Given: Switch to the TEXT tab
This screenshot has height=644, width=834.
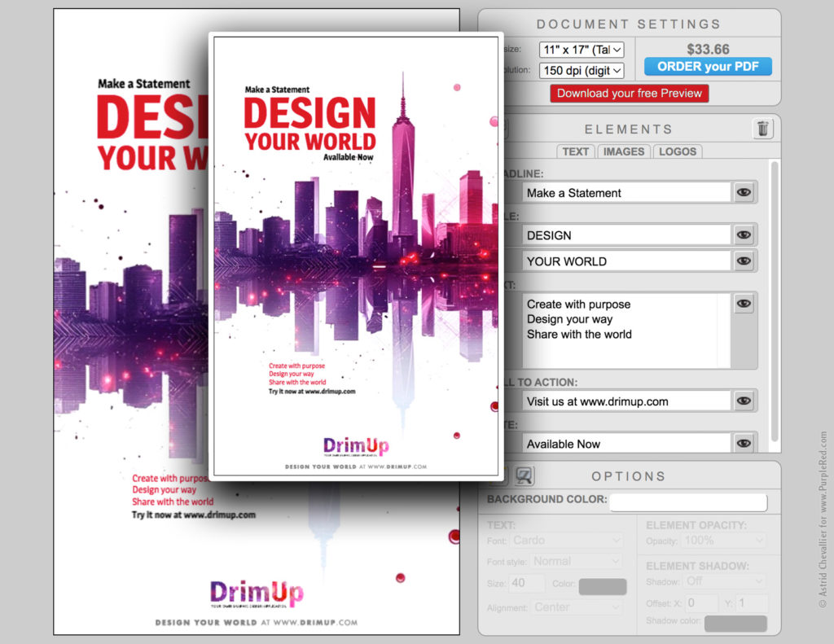Looking at the screenshot, I should point(576,151).
